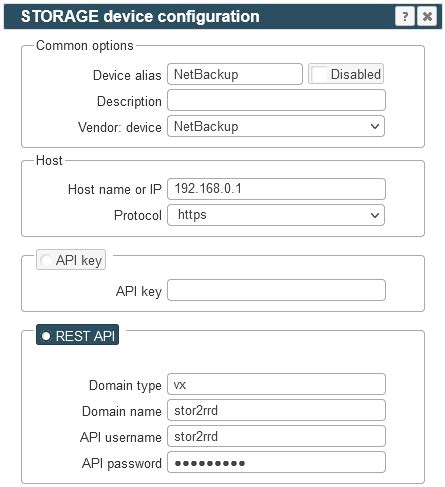The image size is (445, 487).
Task: Click the 'Common options' group title
Action: (85, 46)
